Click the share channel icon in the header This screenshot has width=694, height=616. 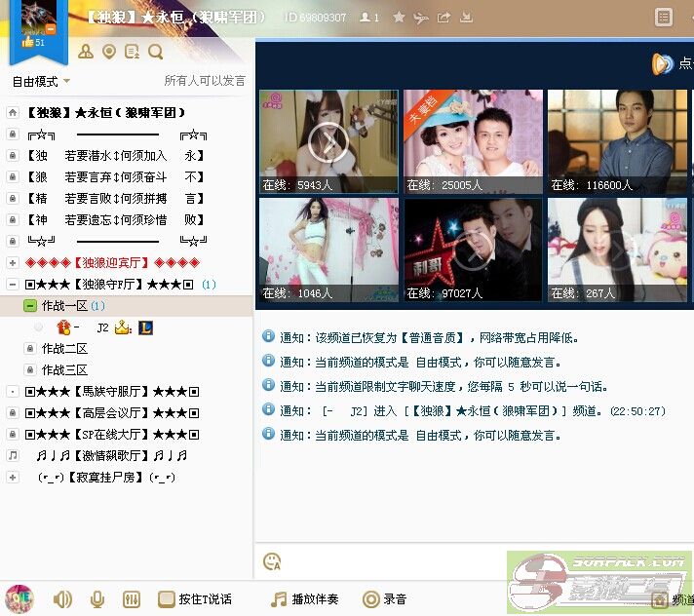(x=443, y=17)
